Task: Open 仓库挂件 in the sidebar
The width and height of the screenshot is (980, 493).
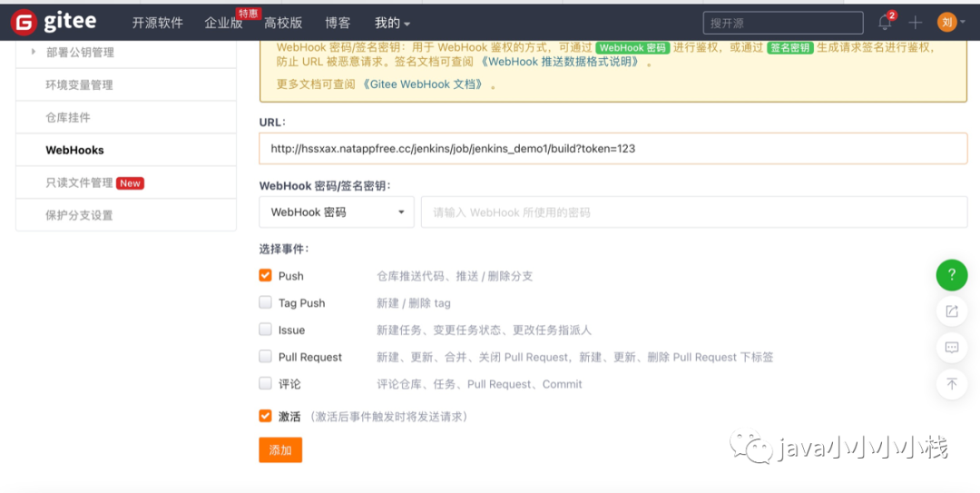Action: [67, 118]
